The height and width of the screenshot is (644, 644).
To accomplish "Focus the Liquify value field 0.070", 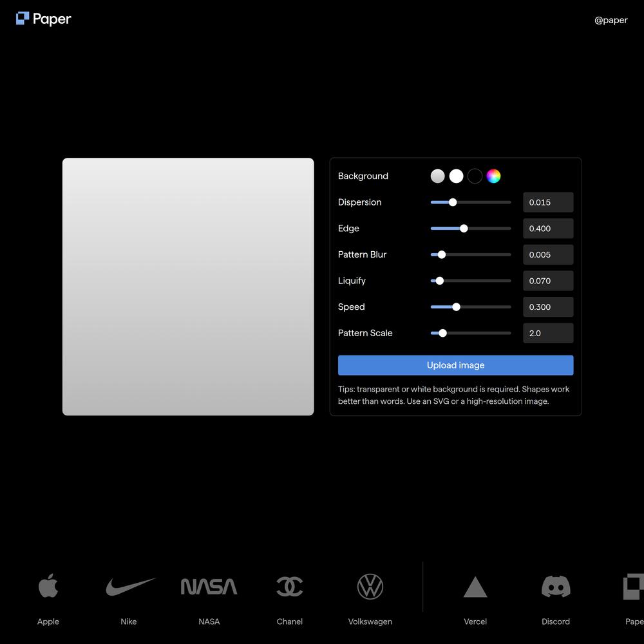I will (548, 281).
